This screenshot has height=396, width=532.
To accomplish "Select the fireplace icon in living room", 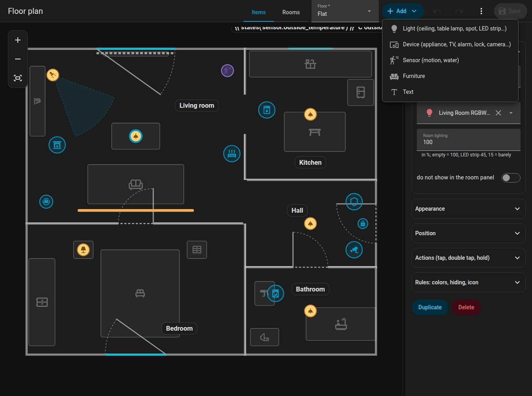I will click(x=57, y=145).
